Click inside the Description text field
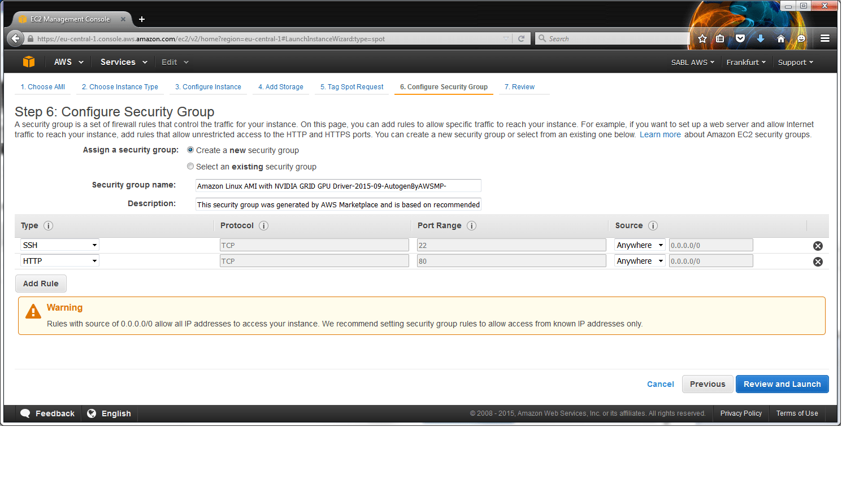The height and width of the screenshot is (488, 868). pos(338,204)
